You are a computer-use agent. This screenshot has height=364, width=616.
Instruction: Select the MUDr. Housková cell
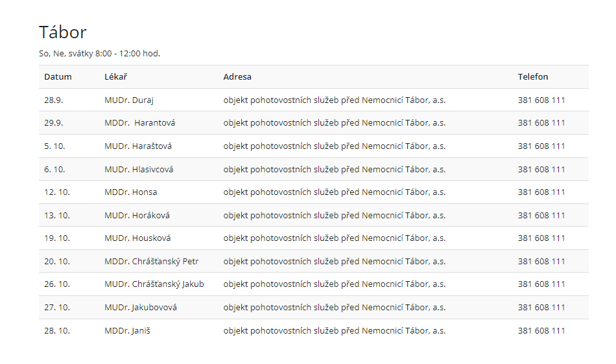pos(137,238)
